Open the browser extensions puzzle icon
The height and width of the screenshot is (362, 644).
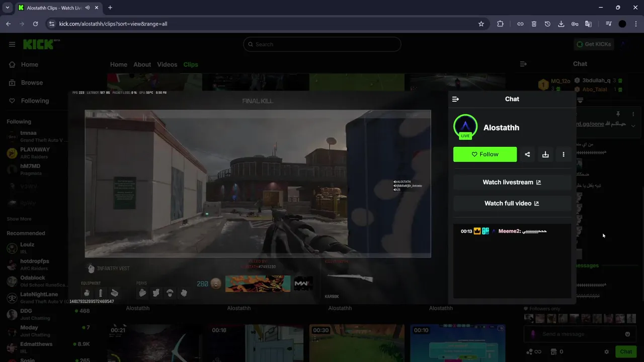pos(500,24)
